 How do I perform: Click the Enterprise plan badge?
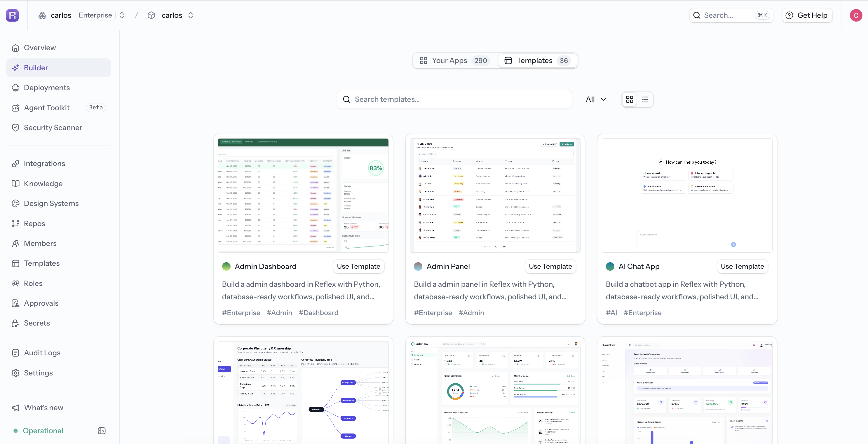point(95,15)
